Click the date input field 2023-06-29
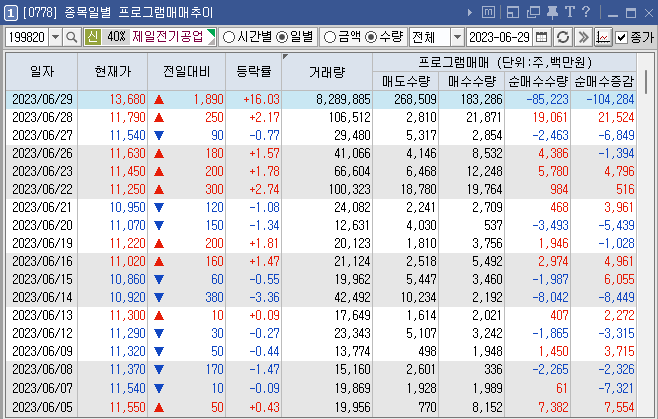 tap(499, 37)
